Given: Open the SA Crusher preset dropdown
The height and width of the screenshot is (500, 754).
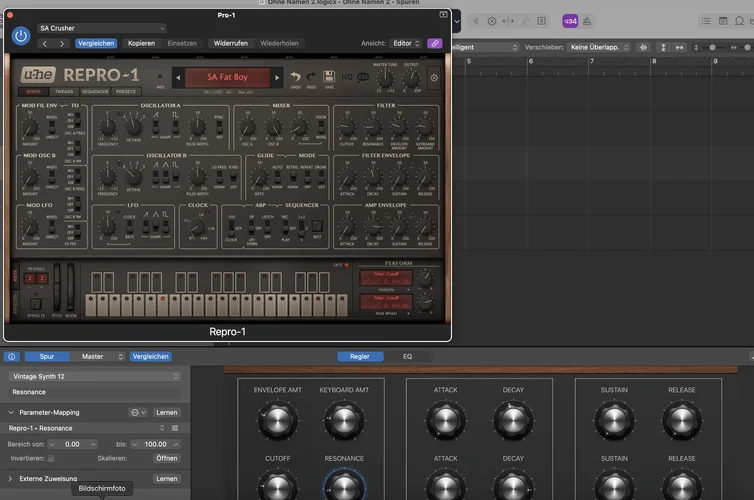Looking at the screenshot, I should pyautogui.click(x=101, y=29).
